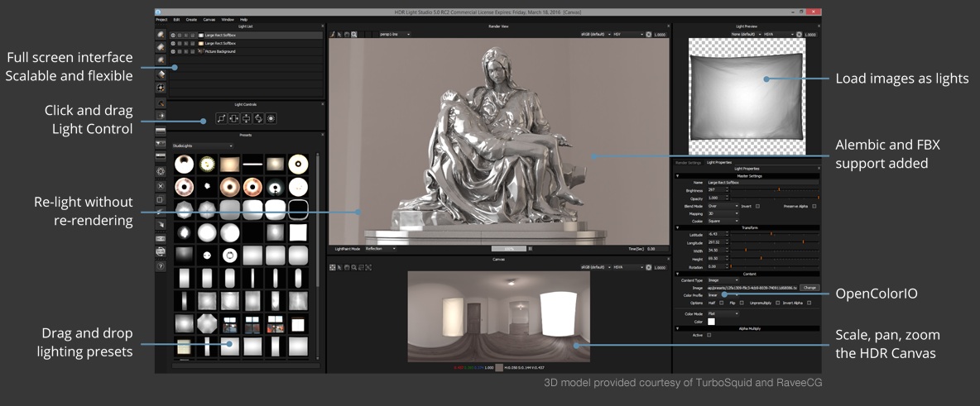Open the StudioLights presets dropdown

pos(203,146)
